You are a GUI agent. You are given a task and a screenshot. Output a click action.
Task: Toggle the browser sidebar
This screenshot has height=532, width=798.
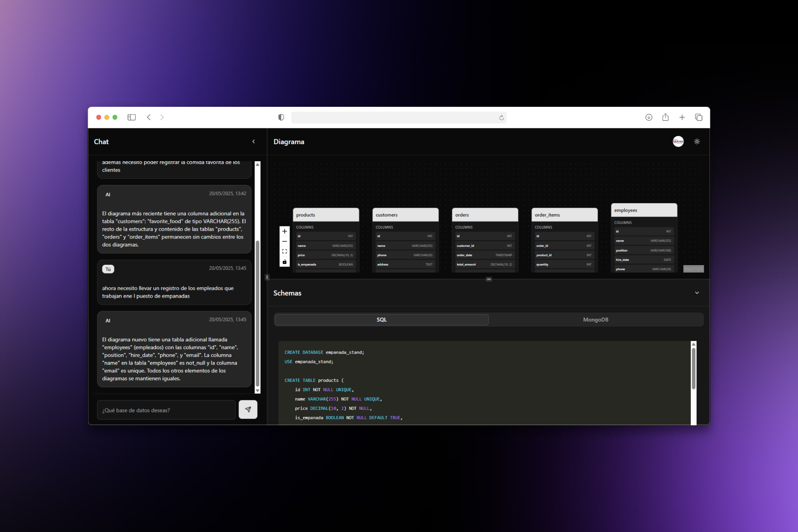pyautogui.click(x=131, y=118)
